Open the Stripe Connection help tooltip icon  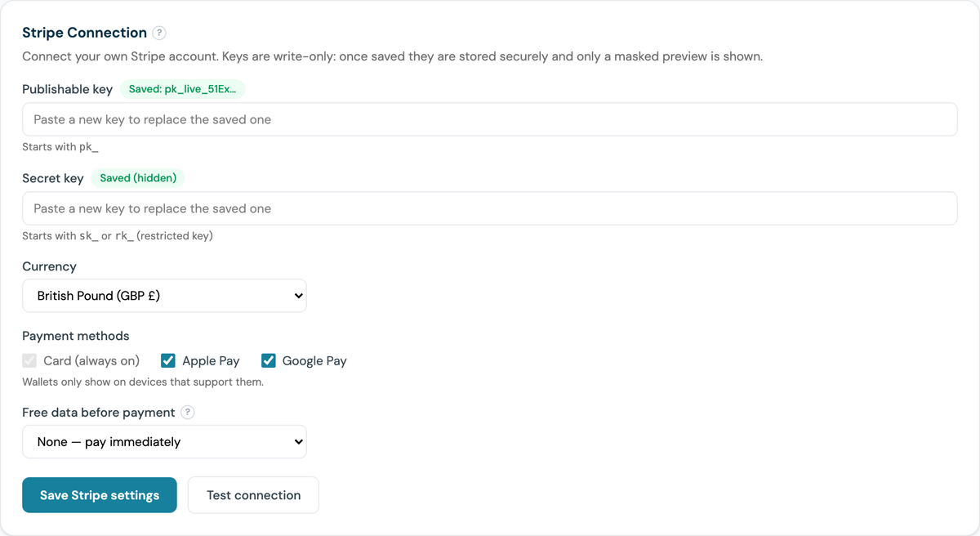click(159, 33)
